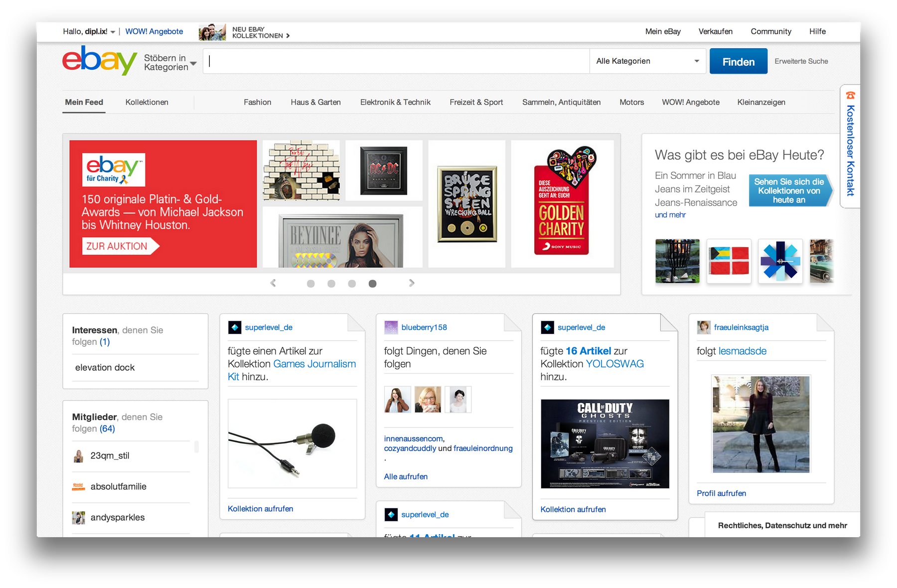Screen dimensions: 897x588
Task: Open the Golden Charity Sony Music image
Action: 563,204
